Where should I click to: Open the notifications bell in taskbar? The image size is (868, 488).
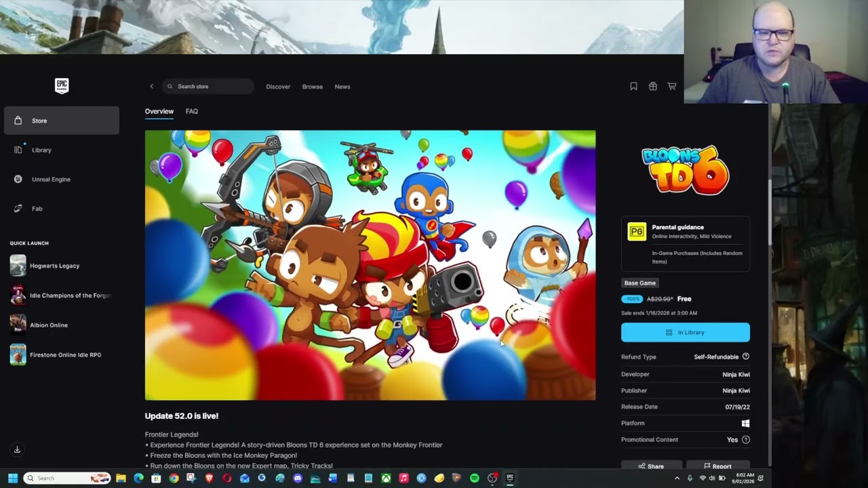point(760,478)
